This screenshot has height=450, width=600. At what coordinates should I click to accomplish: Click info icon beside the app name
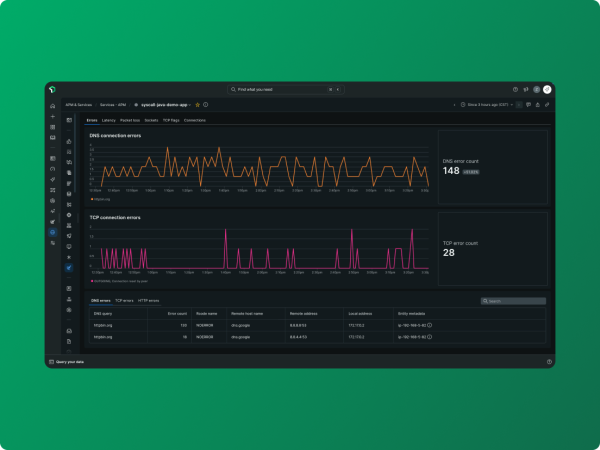pyautogui.click(x=205, y=105)
